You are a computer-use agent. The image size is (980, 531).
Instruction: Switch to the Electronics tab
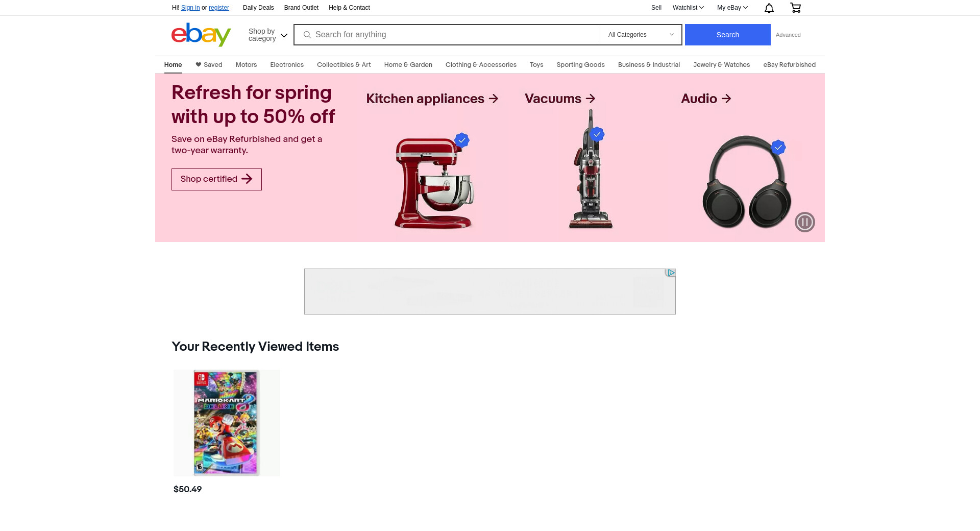[x=287, y=65]
